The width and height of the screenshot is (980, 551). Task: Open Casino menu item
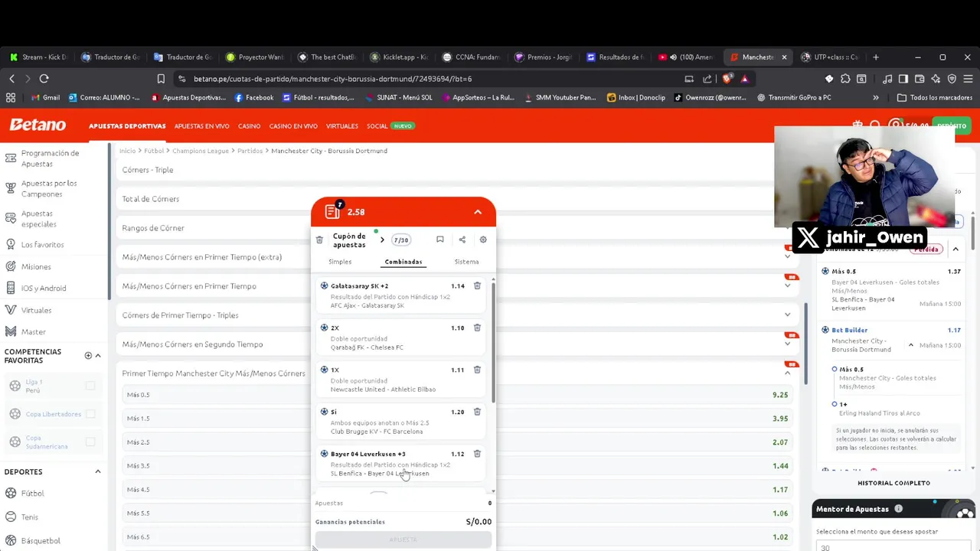[x=249, y=126]
